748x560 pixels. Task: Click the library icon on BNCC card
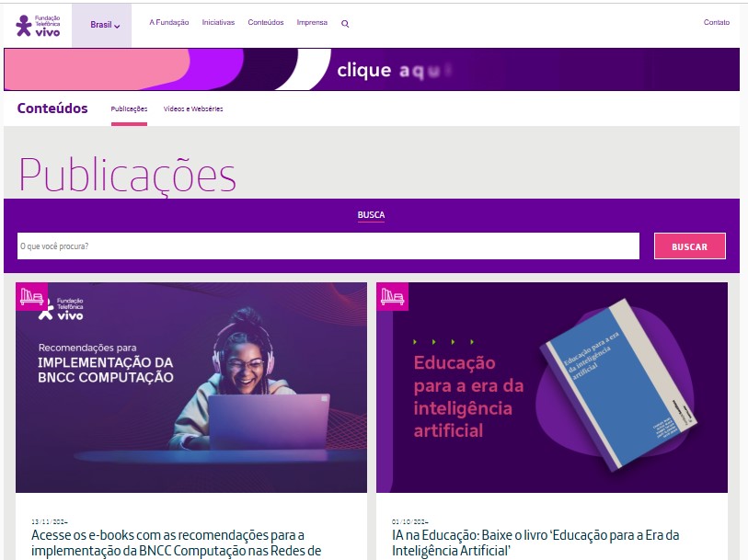pyautogui.click(x=31, y=296)
